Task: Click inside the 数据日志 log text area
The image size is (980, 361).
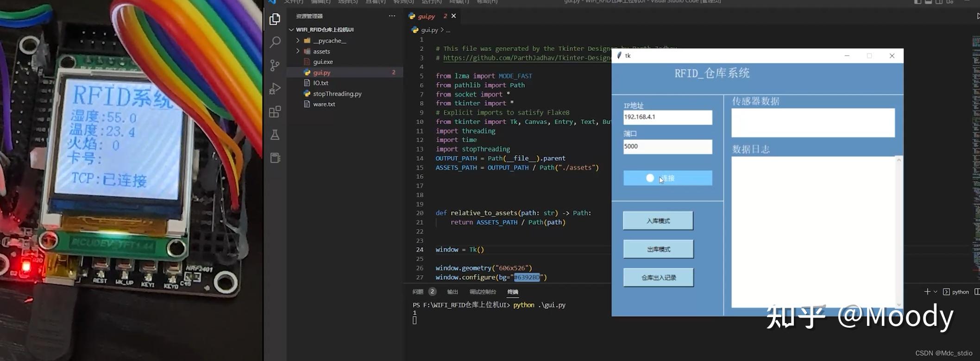Action: (x=813, y=232)
